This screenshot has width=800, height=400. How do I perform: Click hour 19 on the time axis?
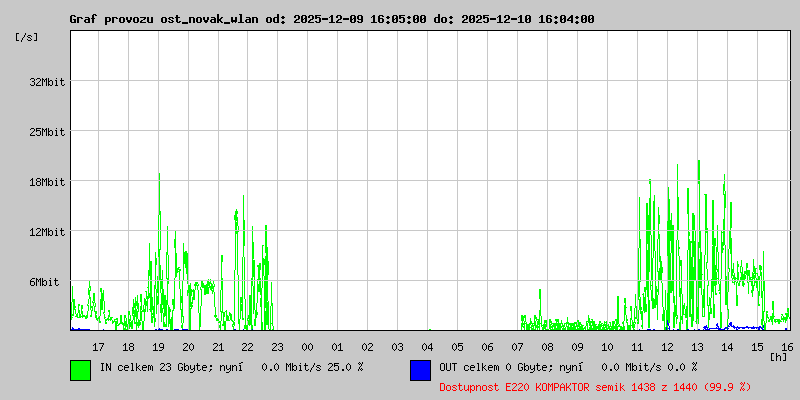[x=158, y=347]
